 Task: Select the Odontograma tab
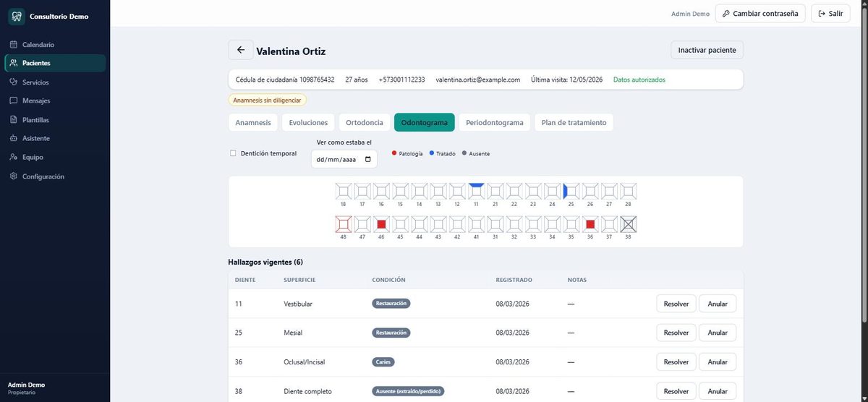425,123
